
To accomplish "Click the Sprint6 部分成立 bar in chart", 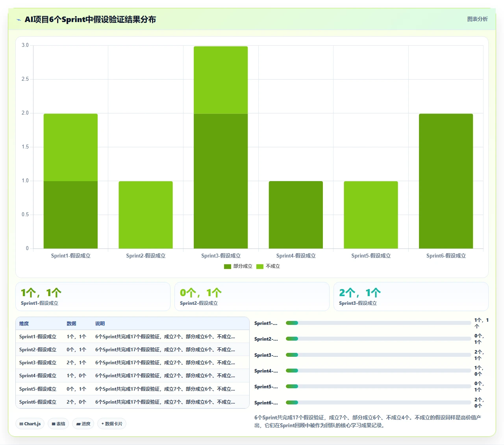I will 446,181.
